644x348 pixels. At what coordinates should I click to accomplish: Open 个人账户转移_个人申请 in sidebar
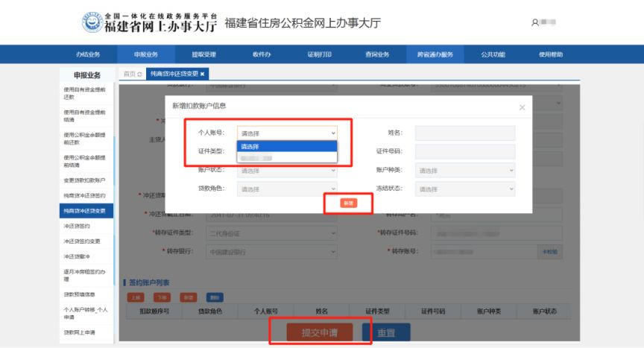pyautogui.click(x=85, y=313)
